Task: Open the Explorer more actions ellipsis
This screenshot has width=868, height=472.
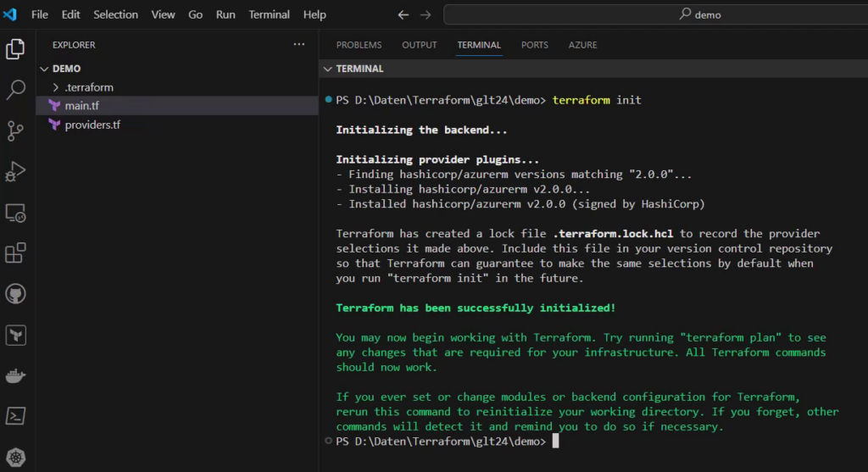Action: [x=299, y=44]
